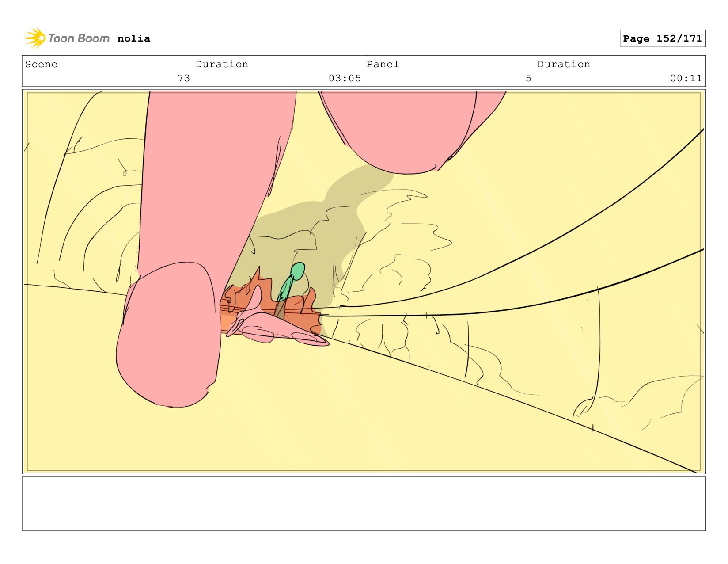This screenshot has height=564, width=728.
Task: Click the panel duration value '00:11'
Action: (x=686, y=78)
